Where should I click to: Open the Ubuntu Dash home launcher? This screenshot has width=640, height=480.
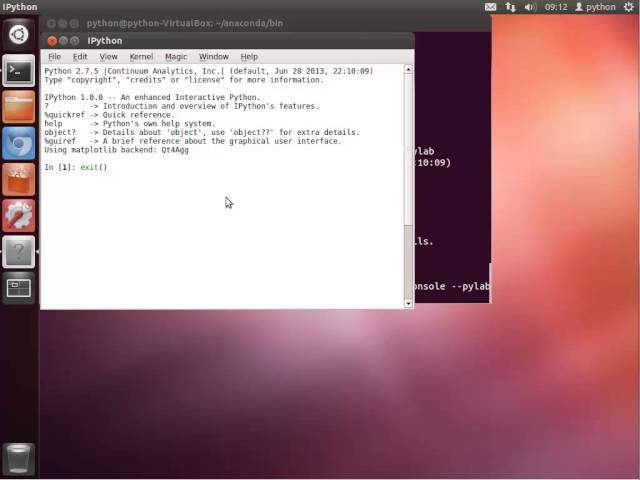tap(18, 34)
